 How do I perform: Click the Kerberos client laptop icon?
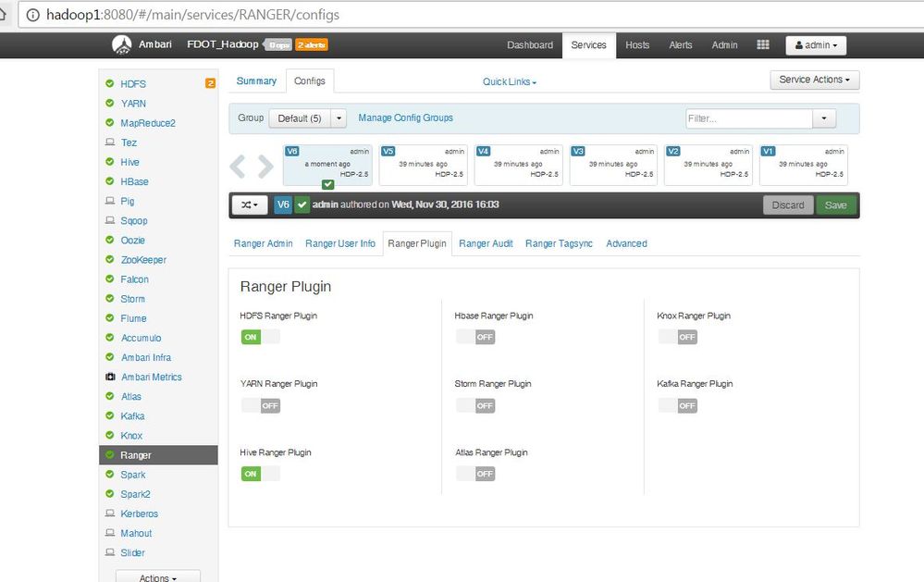(x=110, y=513)
